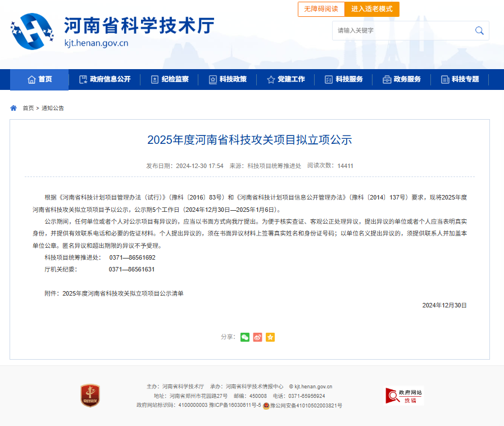
Task: Open the 2025年度河南省科技攻关拟立项项目公示清单 attachment
Action: tap(123, 293)
